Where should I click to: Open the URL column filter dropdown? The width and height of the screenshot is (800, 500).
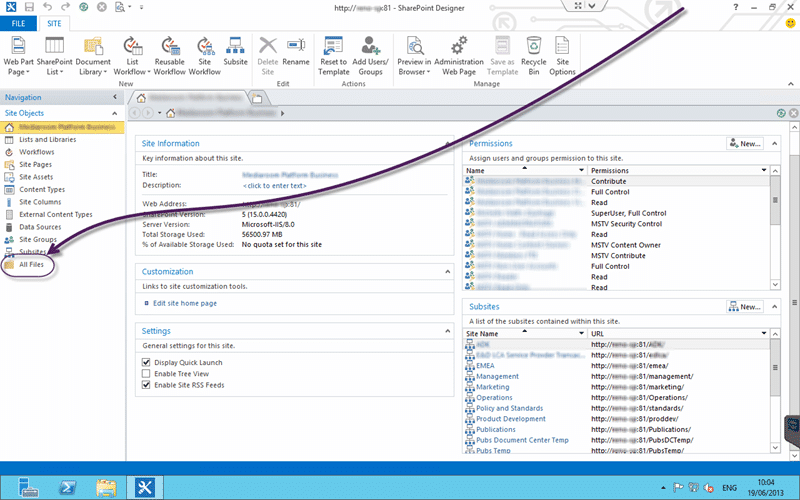pyautogui.click(x=764, y=334)
